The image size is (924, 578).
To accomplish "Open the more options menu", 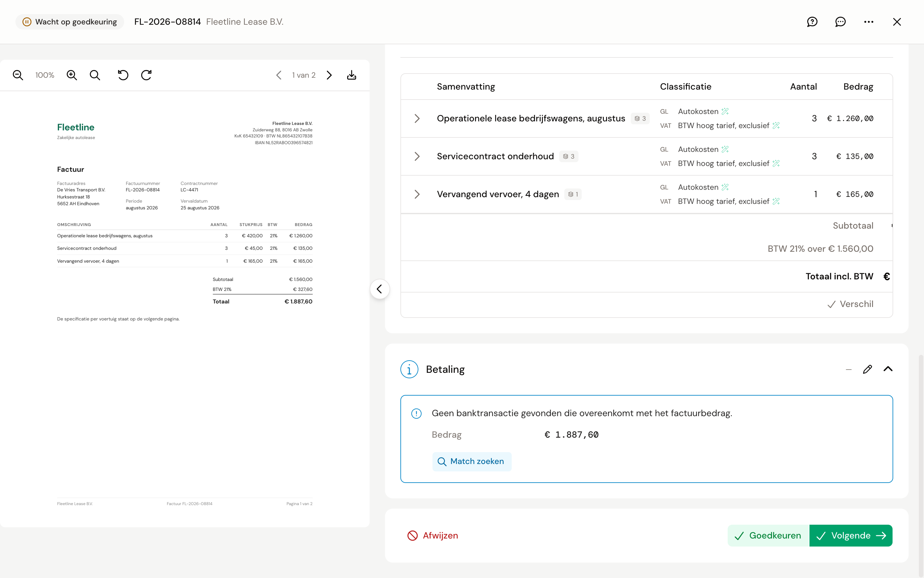I will click(x=868, y=22).
